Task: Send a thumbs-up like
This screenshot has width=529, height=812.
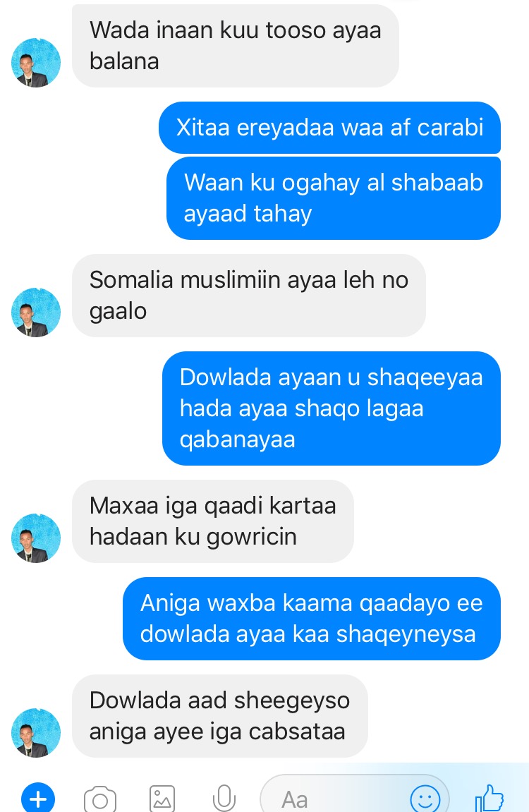Action: point(489,798)
